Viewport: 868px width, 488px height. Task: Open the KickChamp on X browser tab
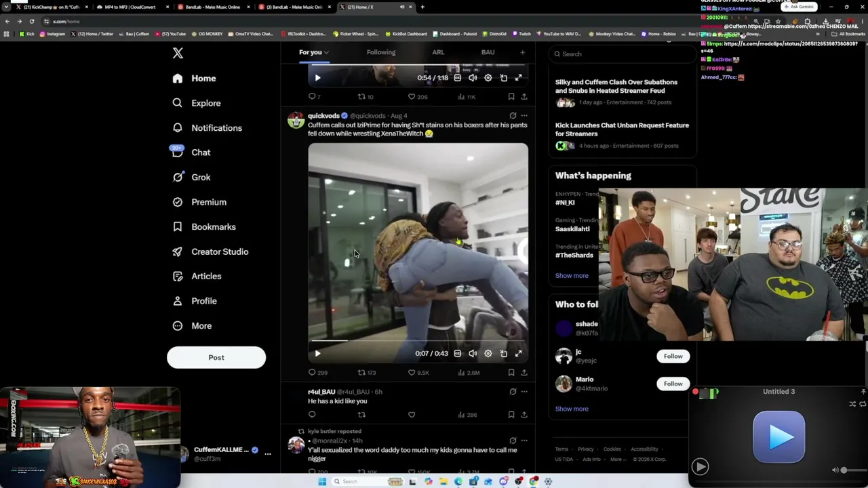pyautogui.click(x=52, y=7)
